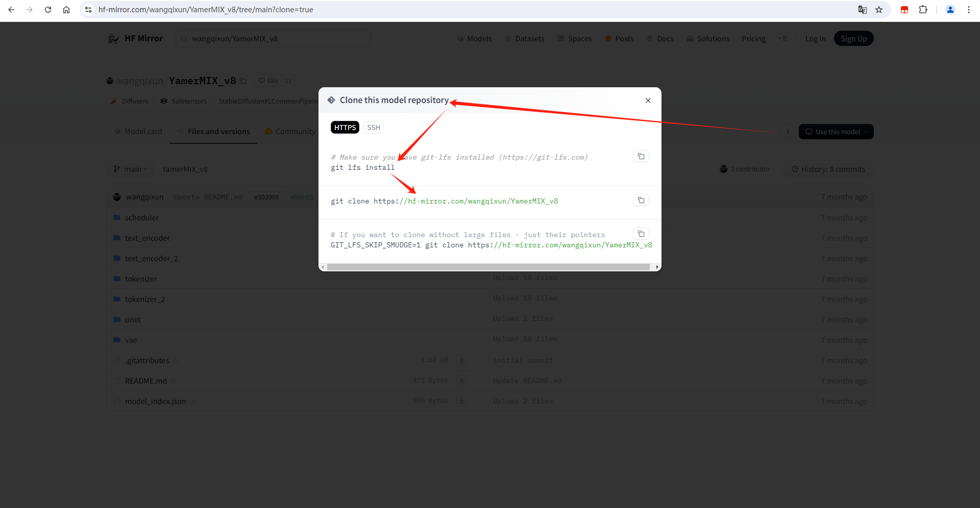Screen dimensions: 980x508
Task: Filter by the Diffusers tag
Action: tap(130, 101)
